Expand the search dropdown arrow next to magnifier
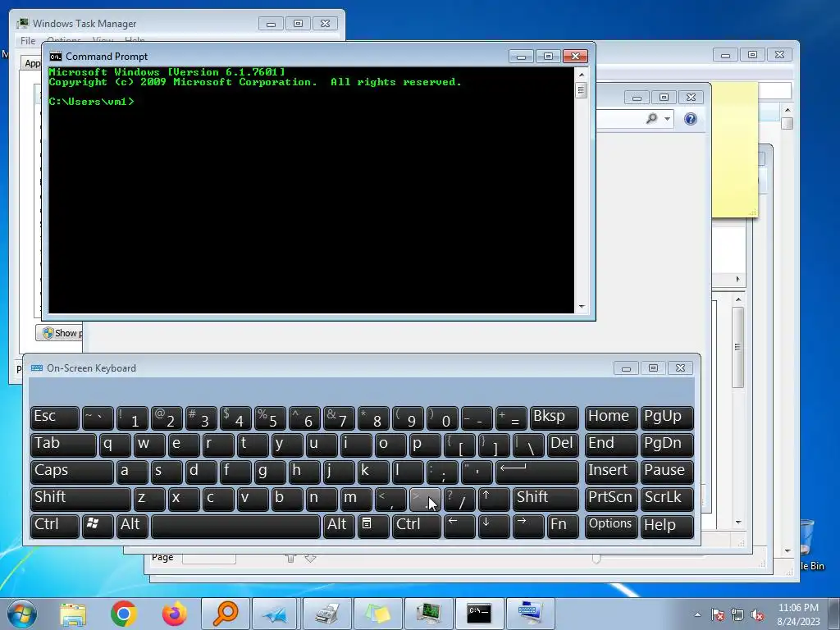This screenshot has height=630, width=840. [x=667, y=119]
